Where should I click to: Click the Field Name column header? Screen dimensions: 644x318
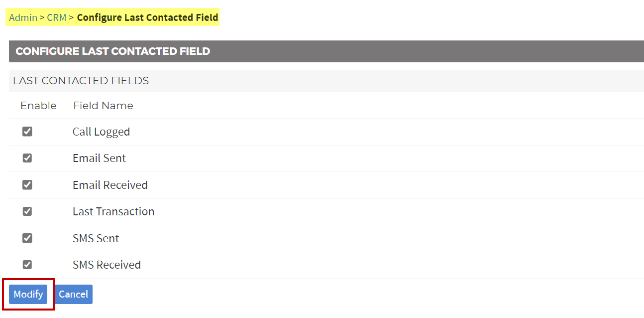(x=103, y=106)
